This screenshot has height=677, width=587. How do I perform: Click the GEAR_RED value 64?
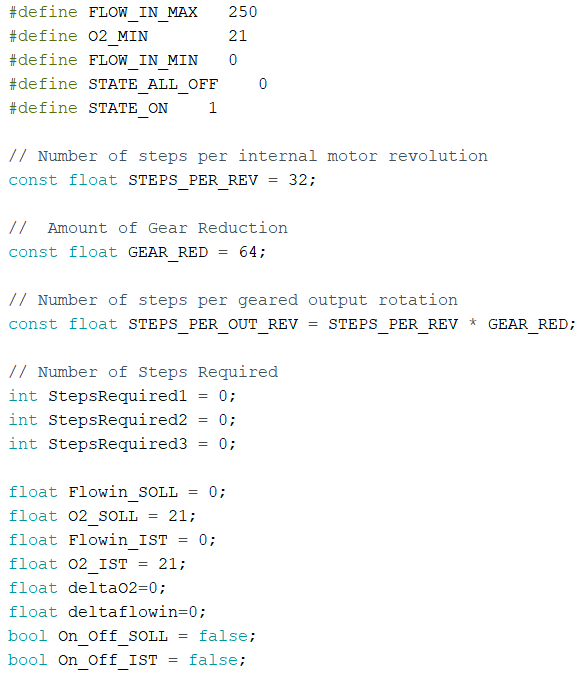tap(248, 252)
